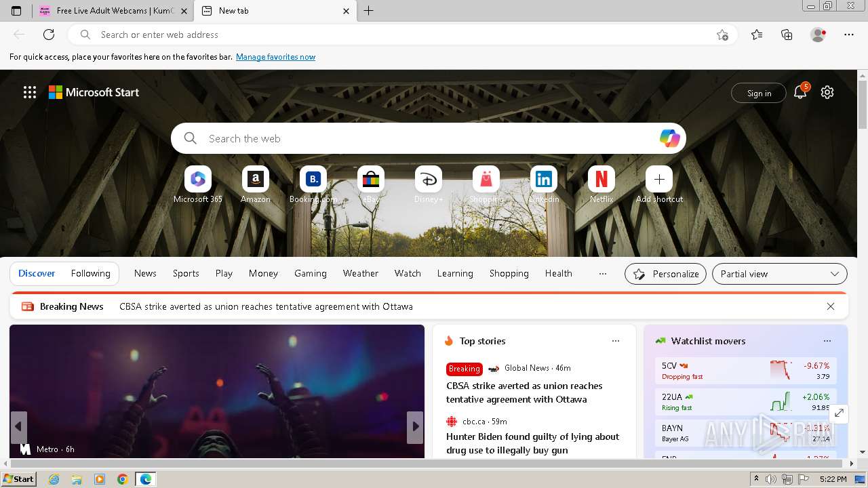The image size is (868, 488).
Task: Go to next carousel slide arrow
Action: pos(415,427)
